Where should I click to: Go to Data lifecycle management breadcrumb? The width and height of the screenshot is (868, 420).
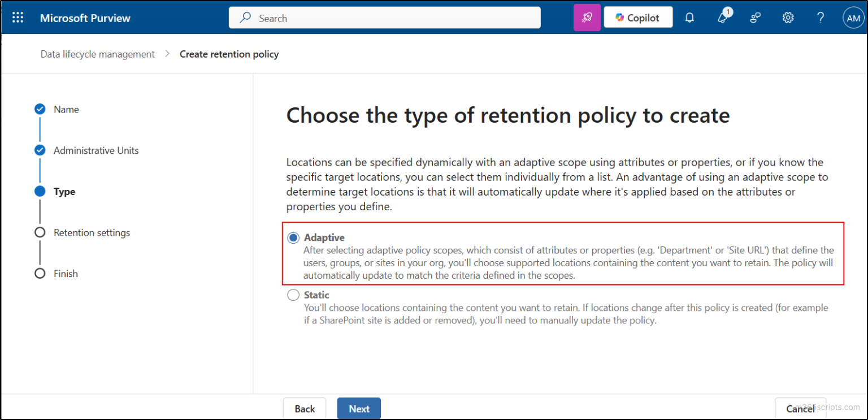[x=98, y=54]
